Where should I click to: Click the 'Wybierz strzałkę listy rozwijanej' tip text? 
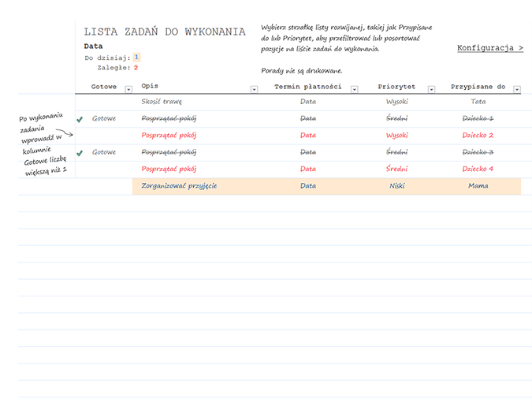(x=347, y=38)
